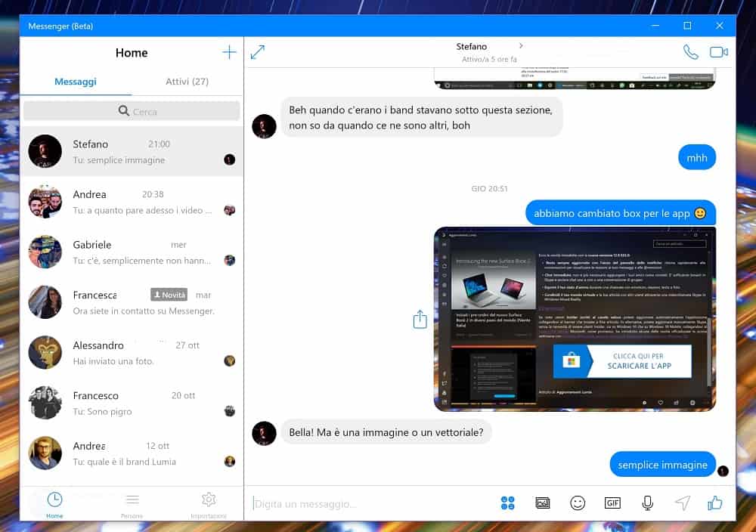
Task: Click the 'mhh' sent message bubble
Action: click(697, 158)
